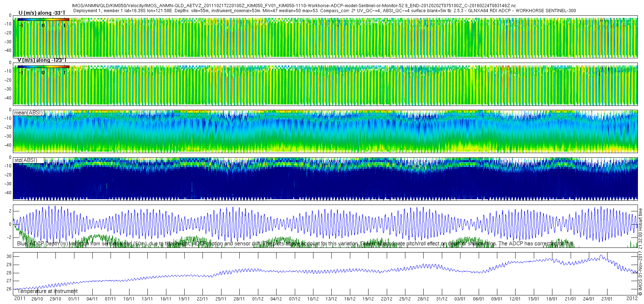Screen dimensions: 644x304
Task: Click the temperature peak near 27/01
Action: pyautogui.click(x=601, y=256)
